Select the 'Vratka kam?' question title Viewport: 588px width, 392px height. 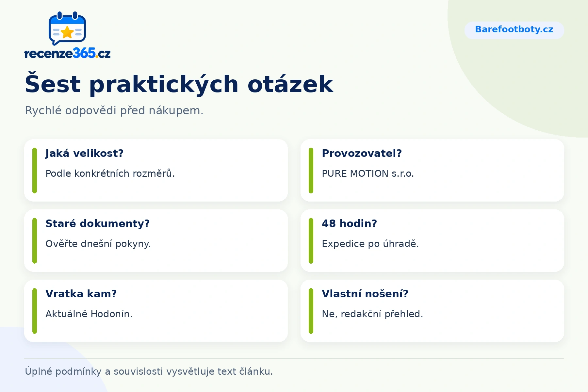click(81, 294)
